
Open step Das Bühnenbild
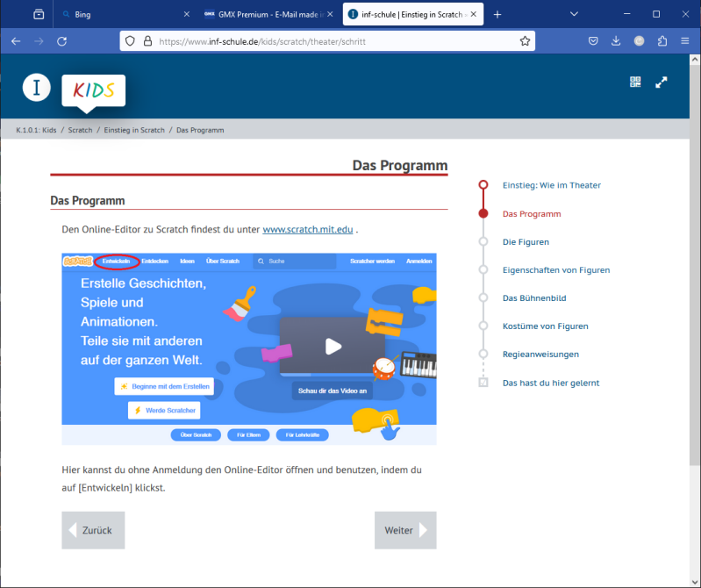coord(534,298)
